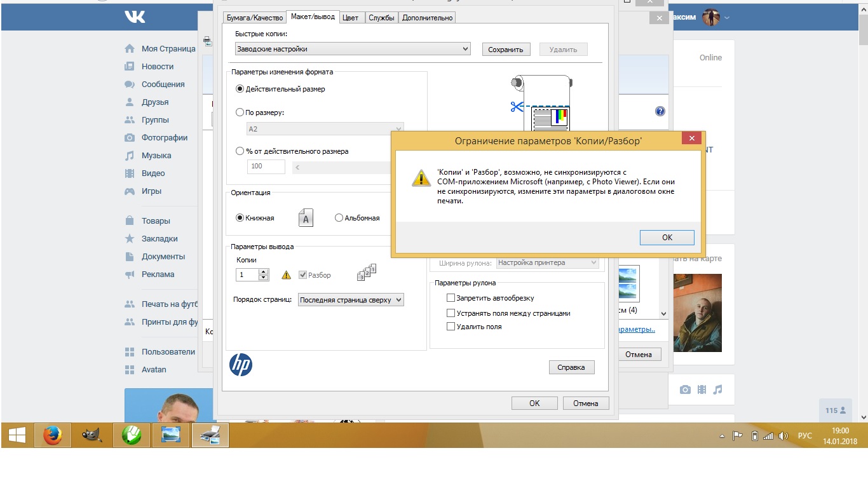Click the printer icon in the taskbar
Image resolution: width=868 pixels, height=488 pixels.
tap(210, 435)
